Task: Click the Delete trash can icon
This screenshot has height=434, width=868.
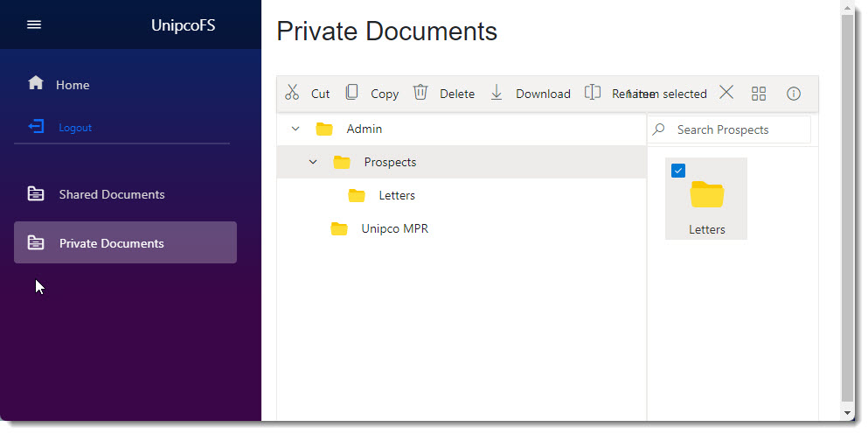Action: pos(420,93)
